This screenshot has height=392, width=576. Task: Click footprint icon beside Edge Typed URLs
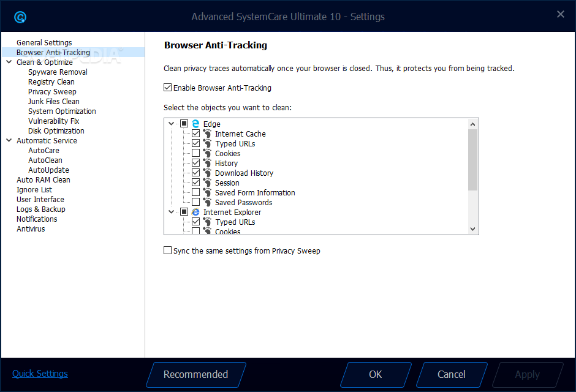(x=207, y=143)
